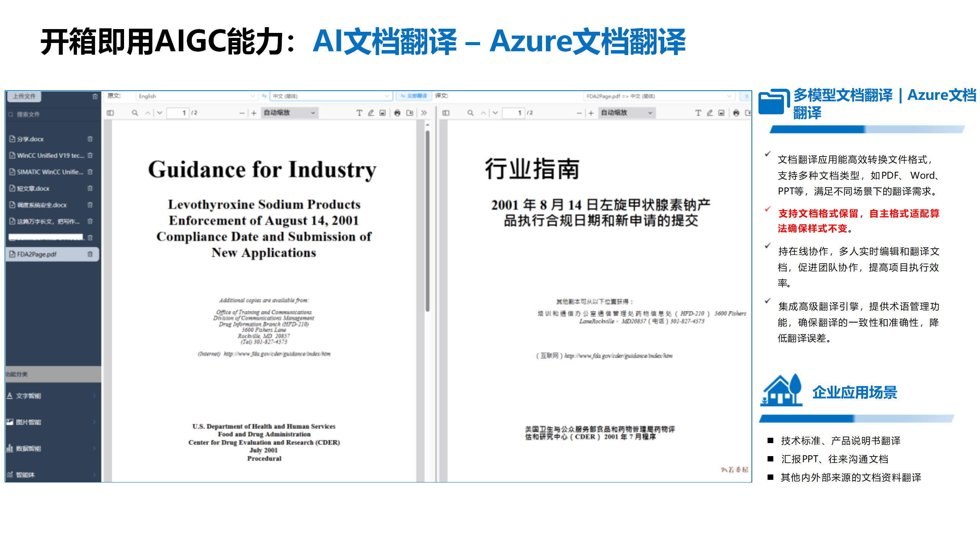Toggle sidebar in the translated PDF viewer
This screenshot has height=551, width=980.
tap(446, 113)
